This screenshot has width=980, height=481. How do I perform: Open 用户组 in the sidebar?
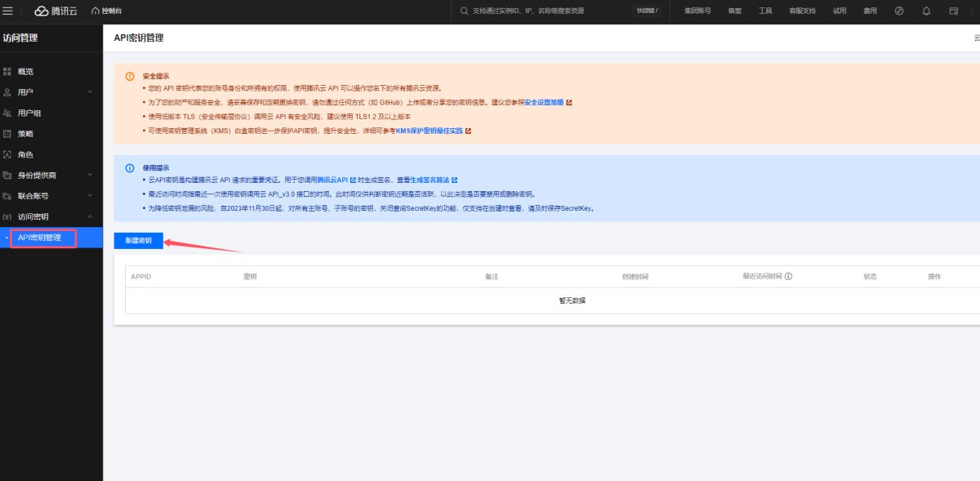pyautogui.click(x=29, y=114)
